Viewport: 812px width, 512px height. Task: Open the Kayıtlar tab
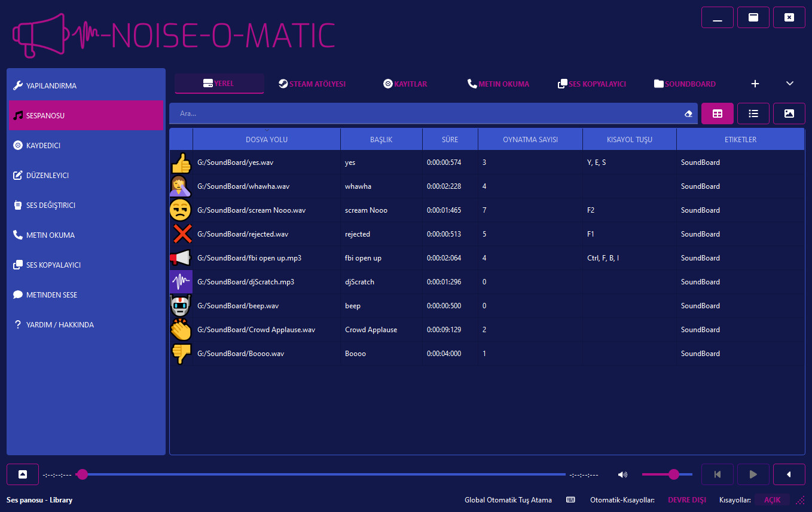point(405,84)
